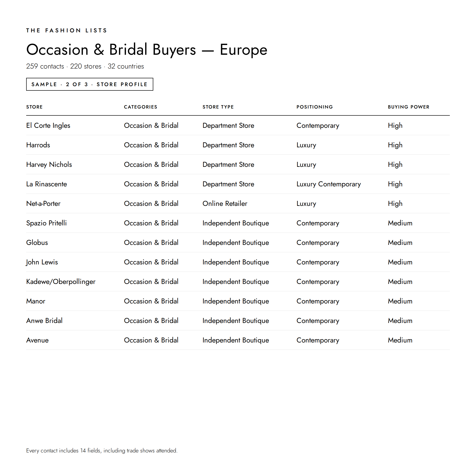Click 'Luxury' positioning in the Harrods row
476x476 pixels.
[306, 145]
